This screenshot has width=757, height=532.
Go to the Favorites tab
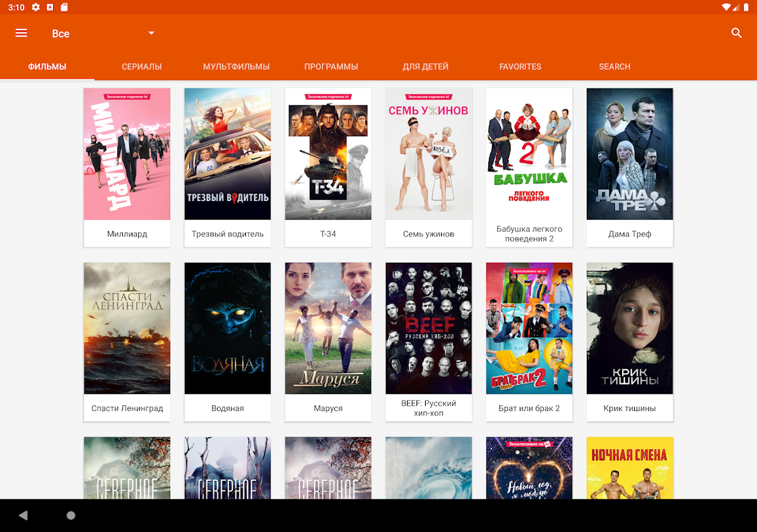[520, 66]
